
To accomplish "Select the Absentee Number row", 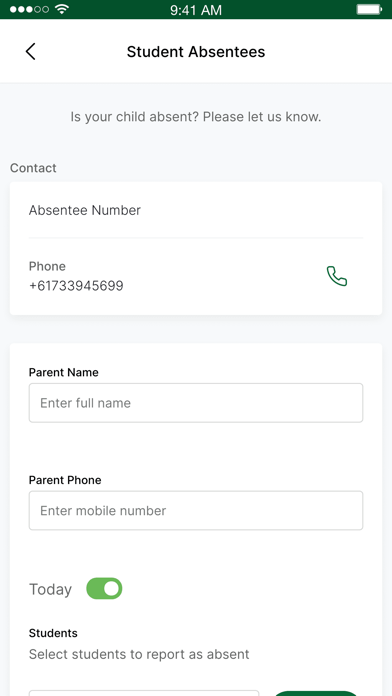I will (x=196, y=210).
